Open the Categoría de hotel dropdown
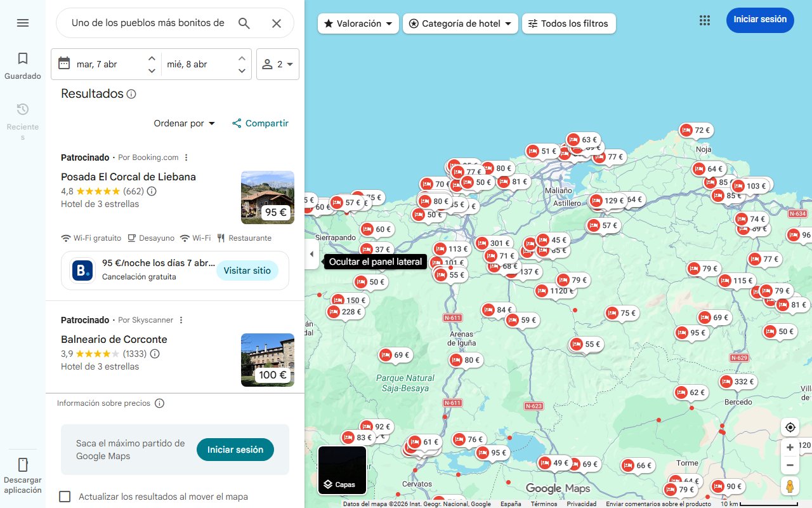812x508 pixels. pos(460,23)
